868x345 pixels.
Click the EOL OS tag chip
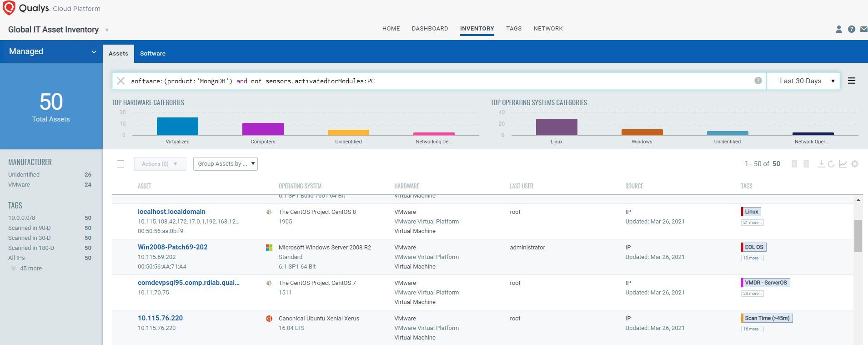tap(753, 247)
